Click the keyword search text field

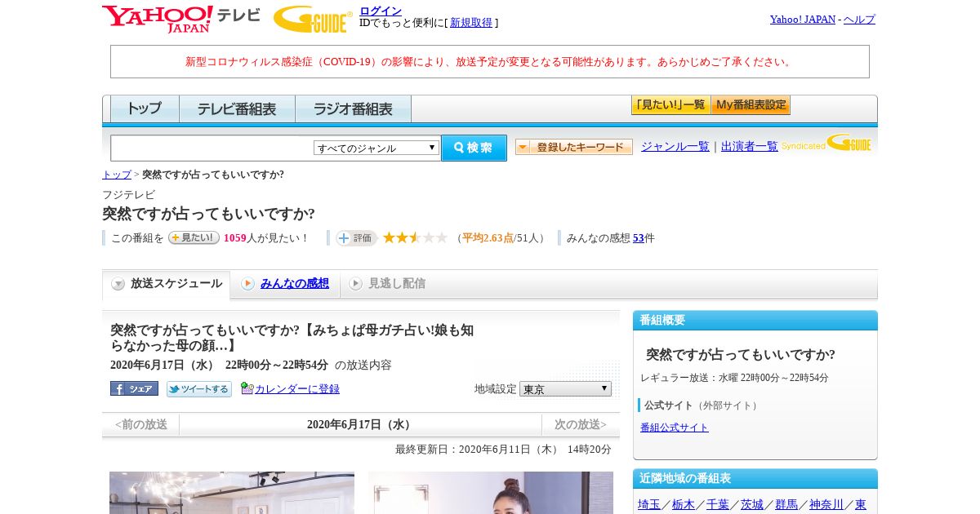tap(212, 148)
